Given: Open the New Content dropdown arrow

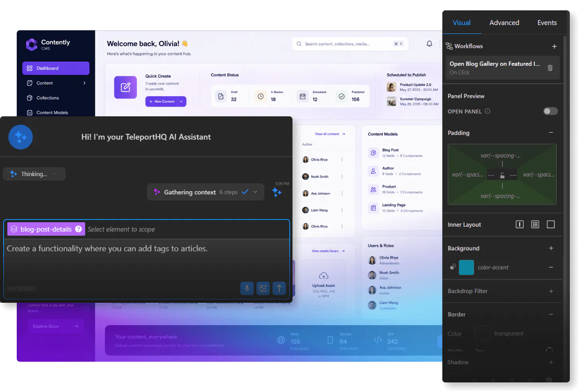Looking at the screenshot, I should 181,102.
